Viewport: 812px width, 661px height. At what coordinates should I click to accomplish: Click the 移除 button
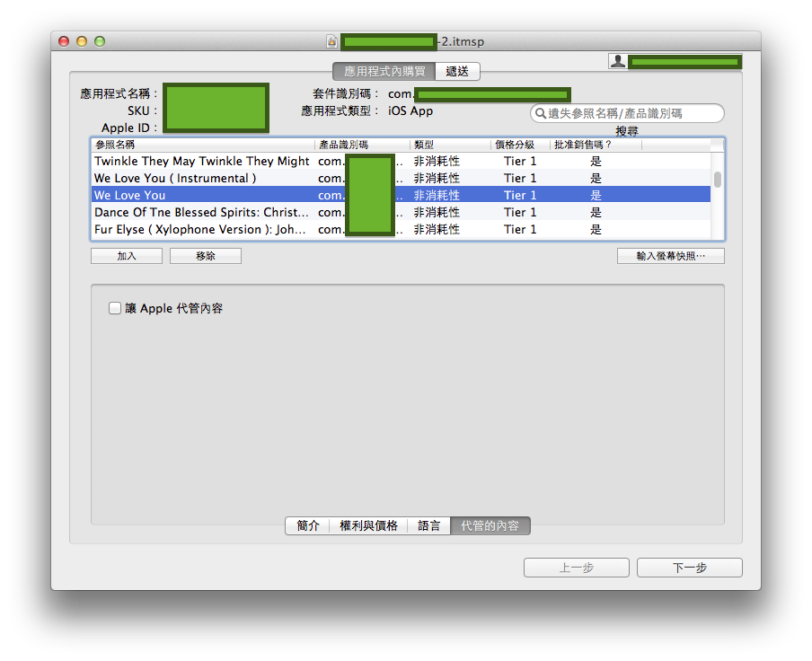206,256
